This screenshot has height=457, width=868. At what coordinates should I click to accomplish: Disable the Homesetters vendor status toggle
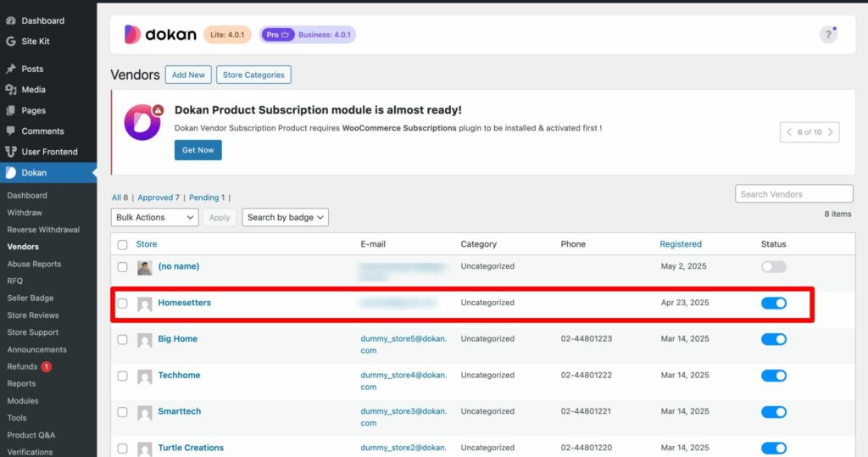click(x=773, y=303)
